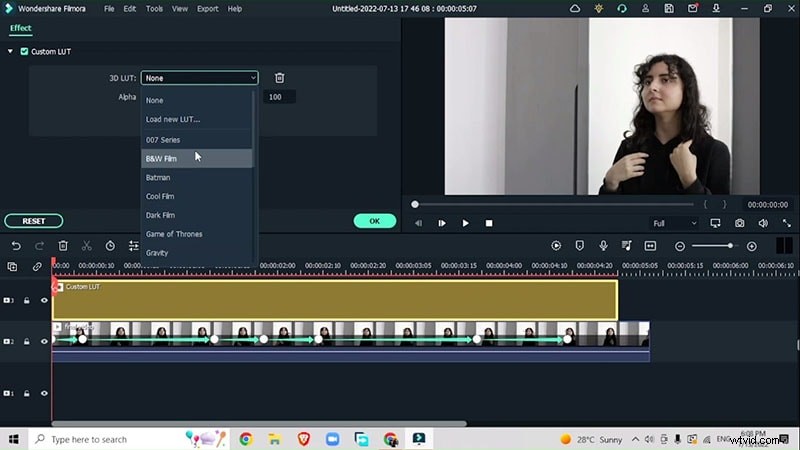Enter fullscreen preview with expand arrows

[787, 223]
